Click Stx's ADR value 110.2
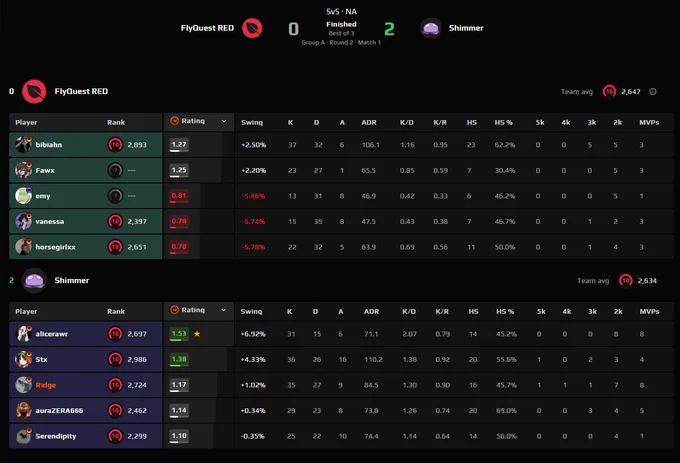The width and height of the screenshot is (680, 463). [373, 359]
